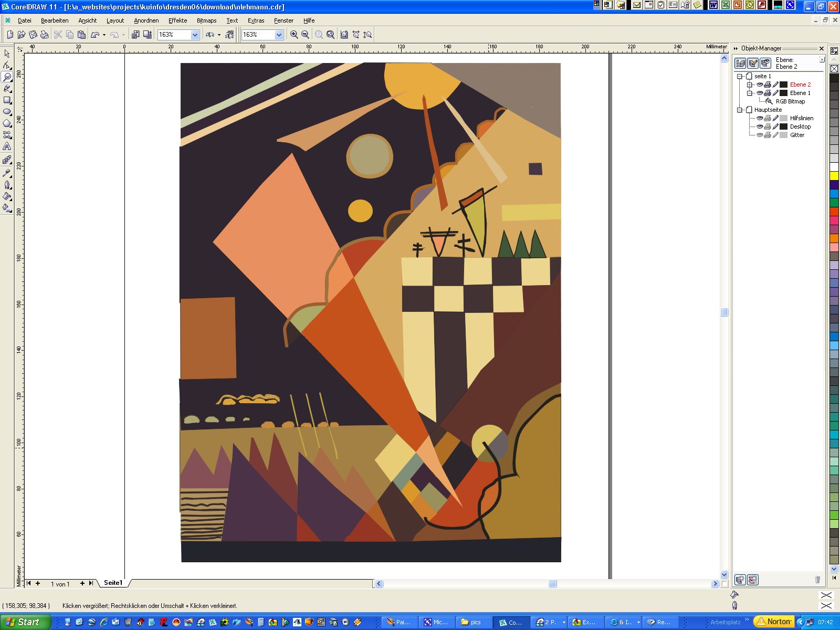Open the zoom toolbar level dropdown
This screenshot has height=630, width=840.
click(279, 35)
